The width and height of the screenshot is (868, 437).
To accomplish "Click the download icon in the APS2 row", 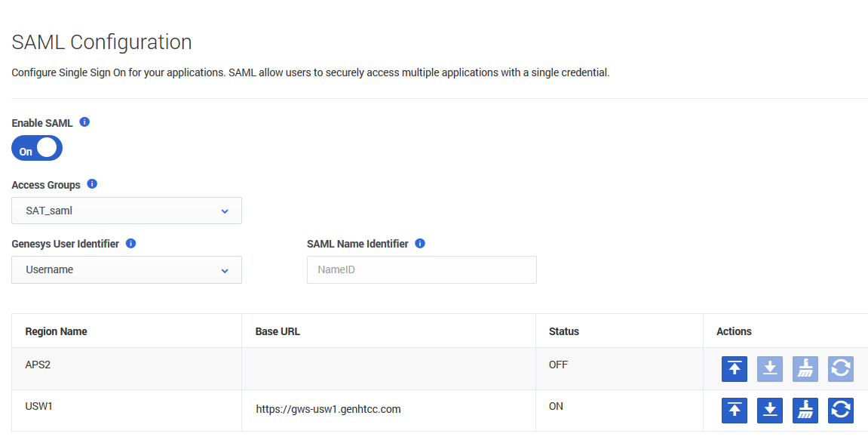I will [770, 368].
